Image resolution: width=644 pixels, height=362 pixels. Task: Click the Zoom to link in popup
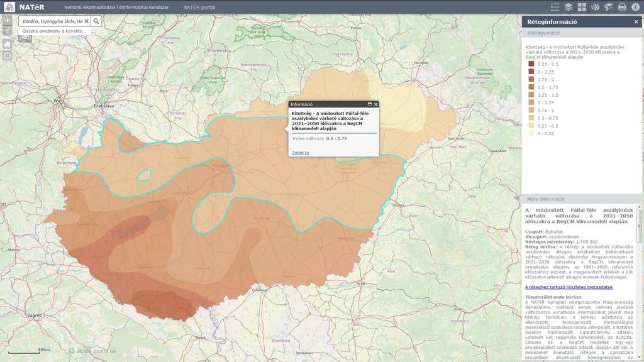click(300, 153)
